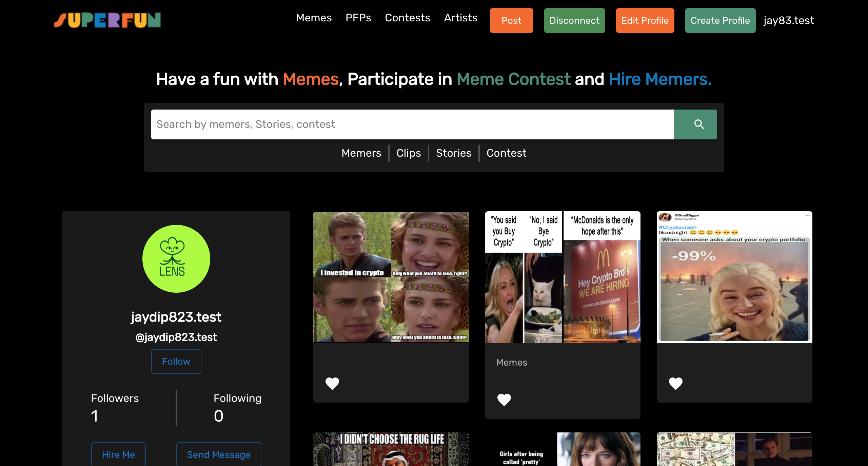This screenshot has width=868, height=466.
Task: Focus the memers search input field
Action: (x=412, y=124)
